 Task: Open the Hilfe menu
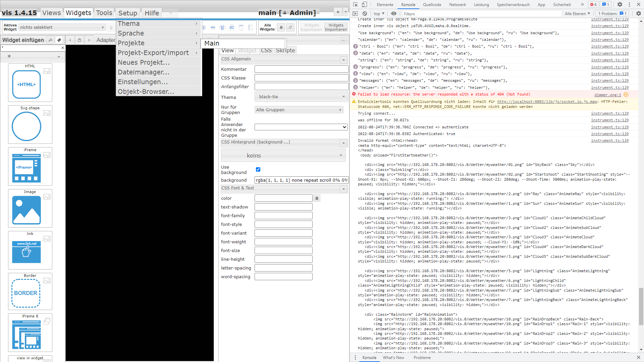pos(152,13)
